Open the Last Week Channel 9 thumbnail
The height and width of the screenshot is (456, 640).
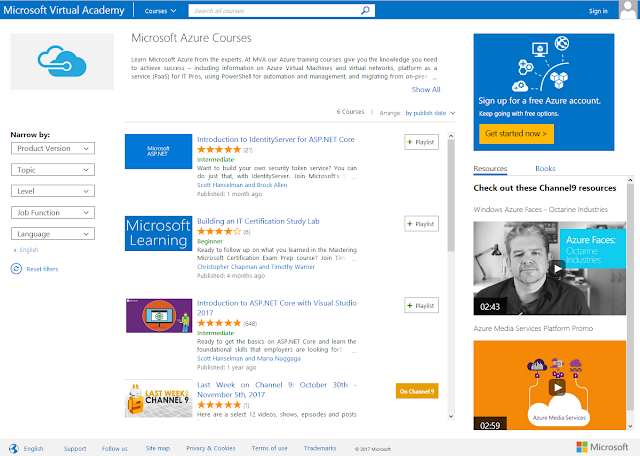click(158, 400)
